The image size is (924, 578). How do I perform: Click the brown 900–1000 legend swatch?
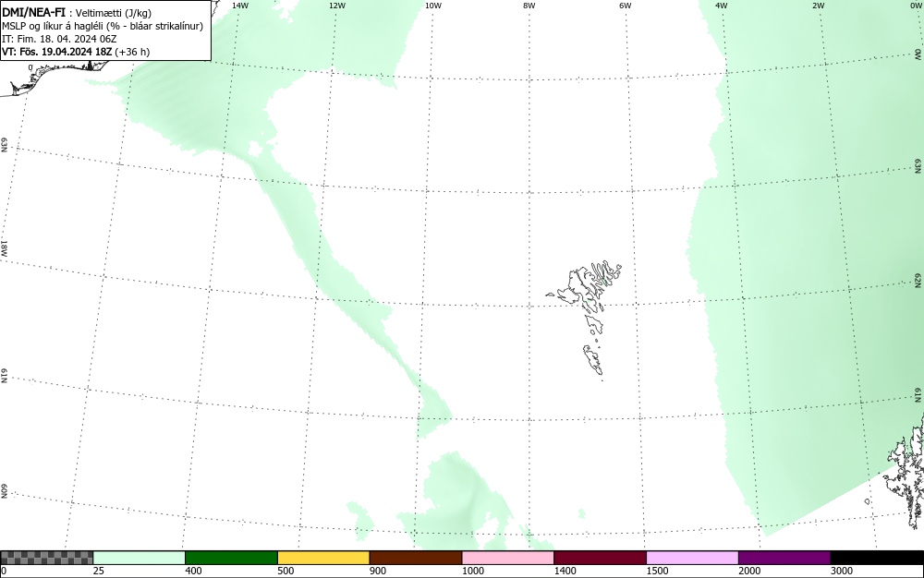tap(416, 558)
